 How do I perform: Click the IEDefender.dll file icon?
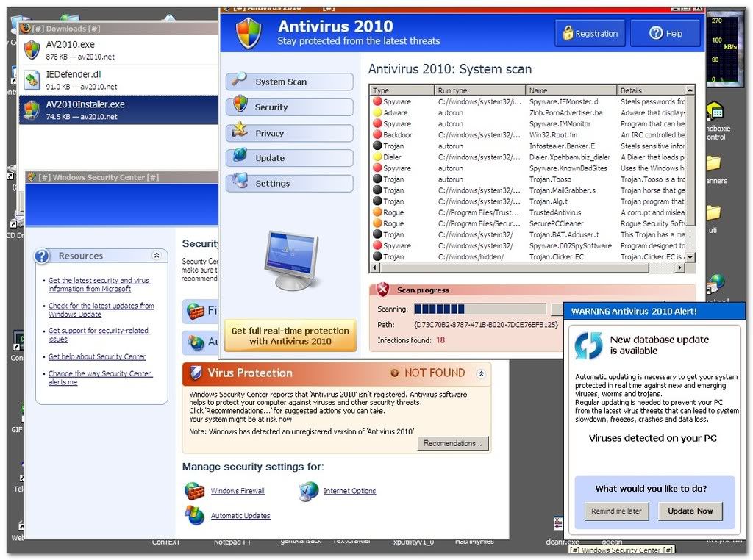click(x=32, y=79)
